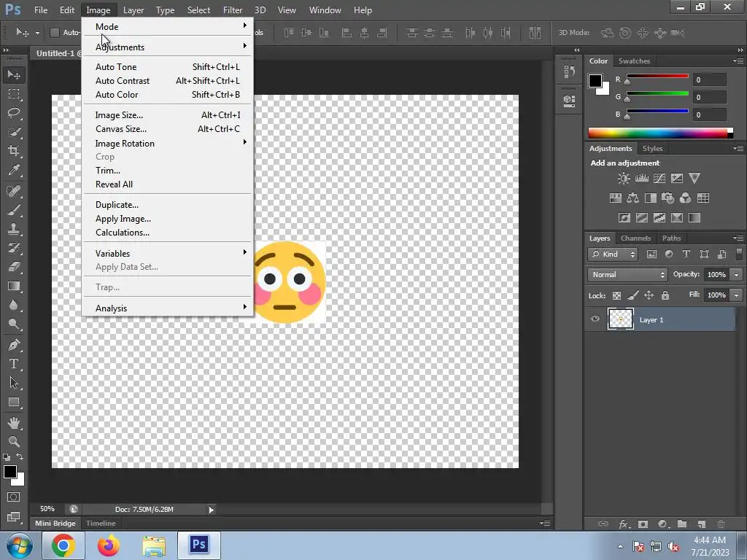Select the Eyedropper tool
This screenshot has height=560, width=747.
coord(14,170)
